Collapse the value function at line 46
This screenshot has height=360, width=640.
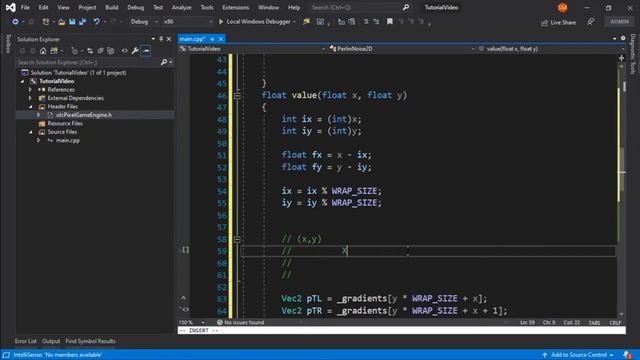[237, 96]
